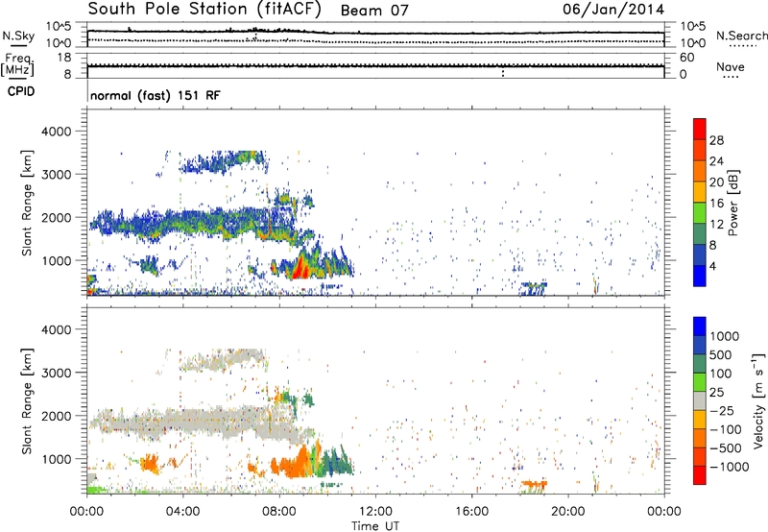This screenshot has height=532, width=768.
Task: Click the 'CPID' label
Action: pyautogui.click(x=21, y=91)
